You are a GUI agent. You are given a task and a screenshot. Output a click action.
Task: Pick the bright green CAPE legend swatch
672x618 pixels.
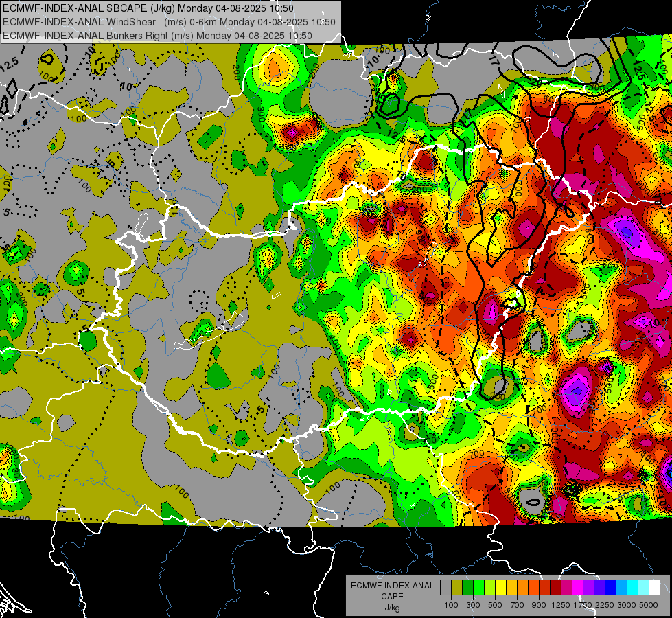(x=478, y=587)
